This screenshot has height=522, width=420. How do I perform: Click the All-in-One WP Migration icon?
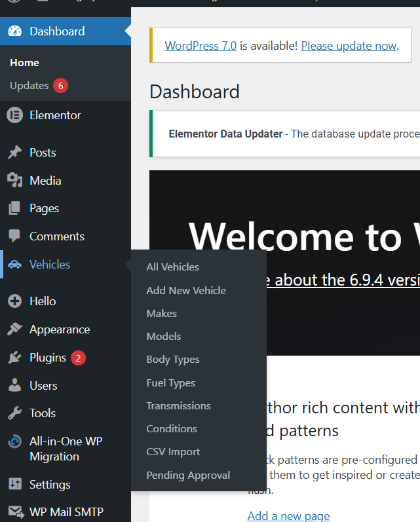[x=14, y=441]
